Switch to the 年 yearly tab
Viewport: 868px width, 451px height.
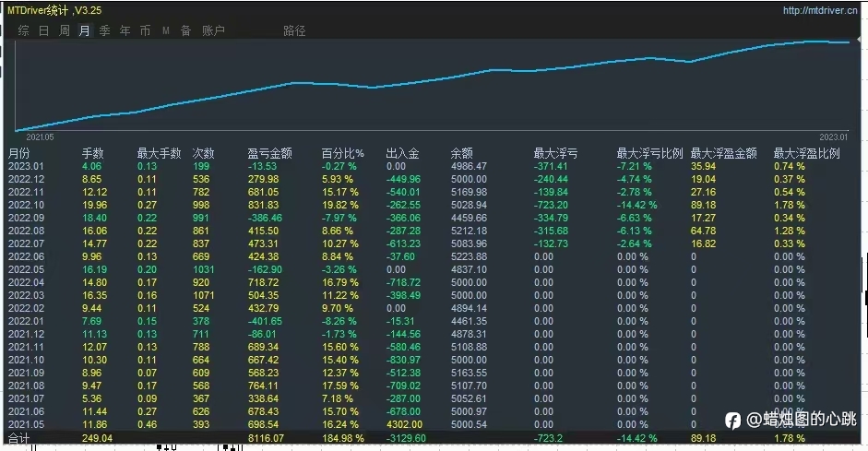pyautogui.click(x=125, y=30)
